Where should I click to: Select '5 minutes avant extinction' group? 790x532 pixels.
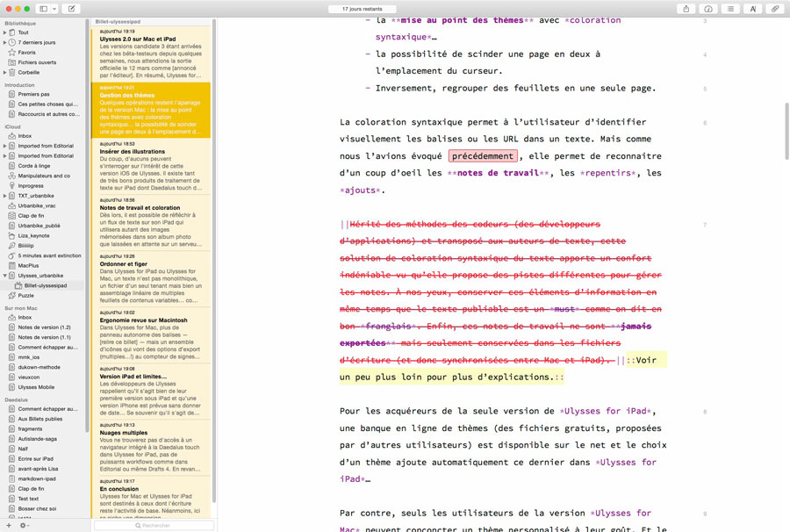(x=49, y=256)
